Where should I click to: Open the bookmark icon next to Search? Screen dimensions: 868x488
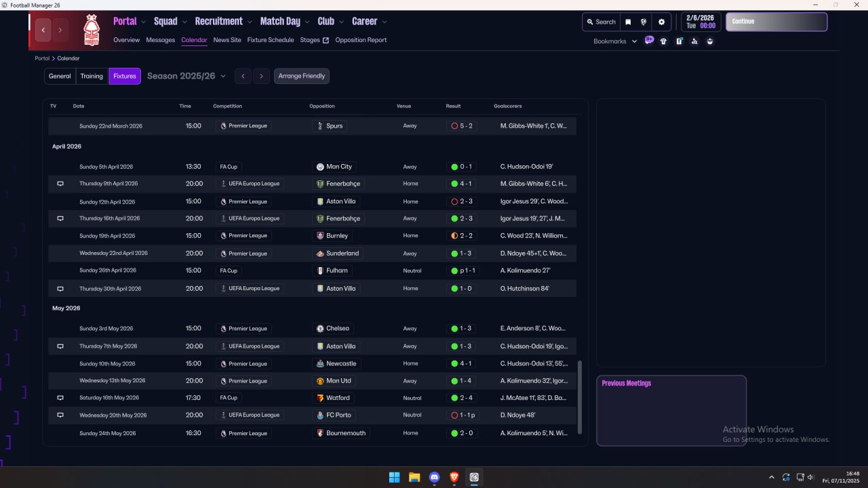coord(628,22)
